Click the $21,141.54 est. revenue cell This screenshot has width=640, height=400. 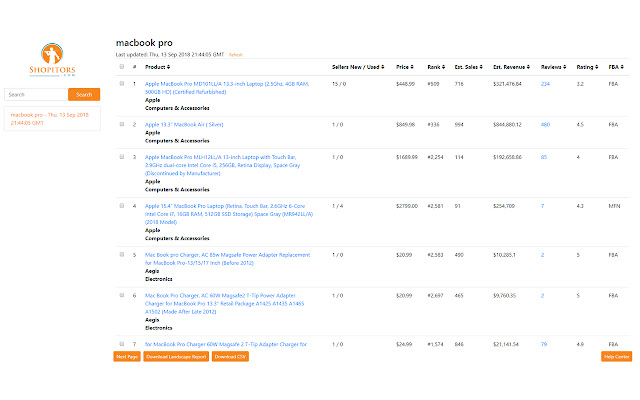(x=506, y=344)
